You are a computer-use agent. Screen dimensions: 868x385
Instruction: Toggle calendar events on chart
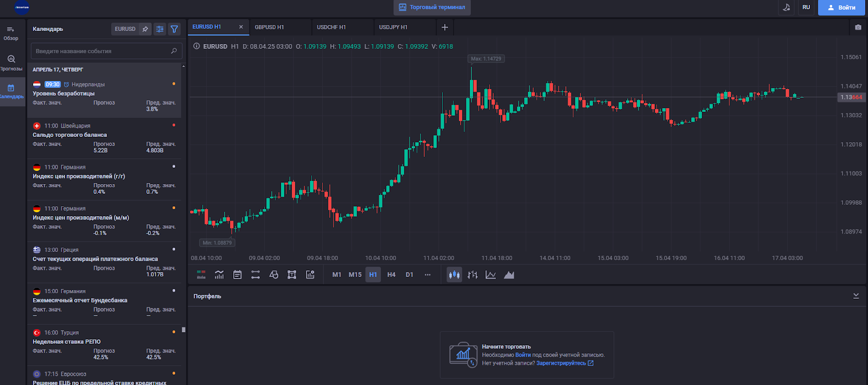pyautogui.click(x=238, y=275)
